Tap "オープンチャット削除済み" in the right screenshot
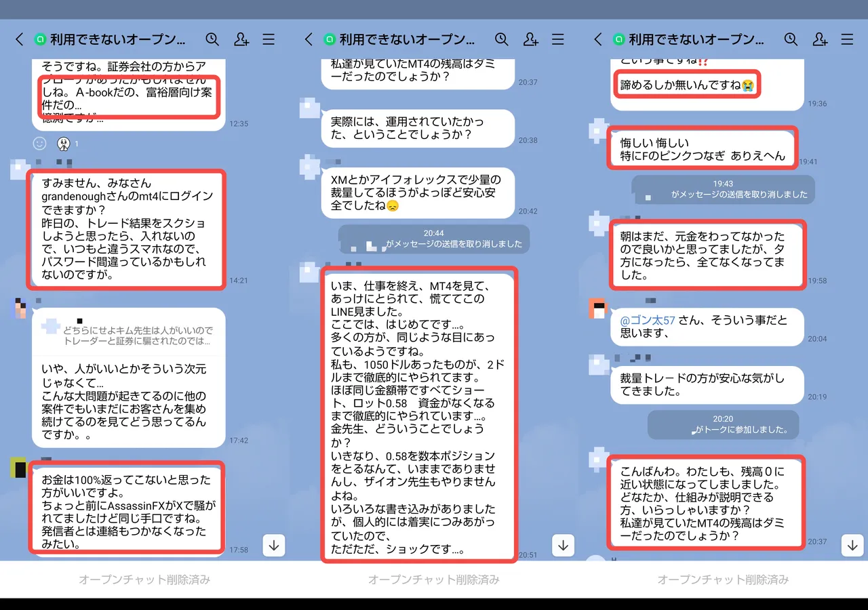868x610 pixels. tap(723, 579)
